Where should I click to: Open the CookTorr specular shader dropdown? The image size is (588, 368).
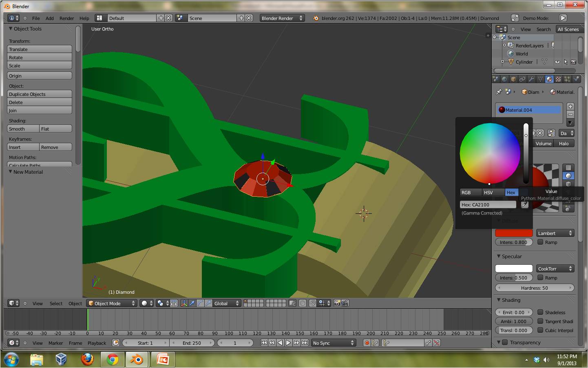click(x=555, y=268)
